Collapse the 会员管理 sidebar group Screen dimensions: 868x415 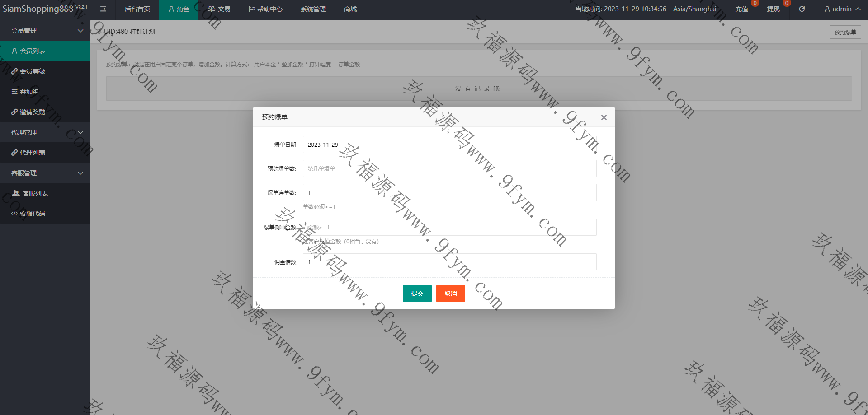pyautogui.click(x=45, y=31)
